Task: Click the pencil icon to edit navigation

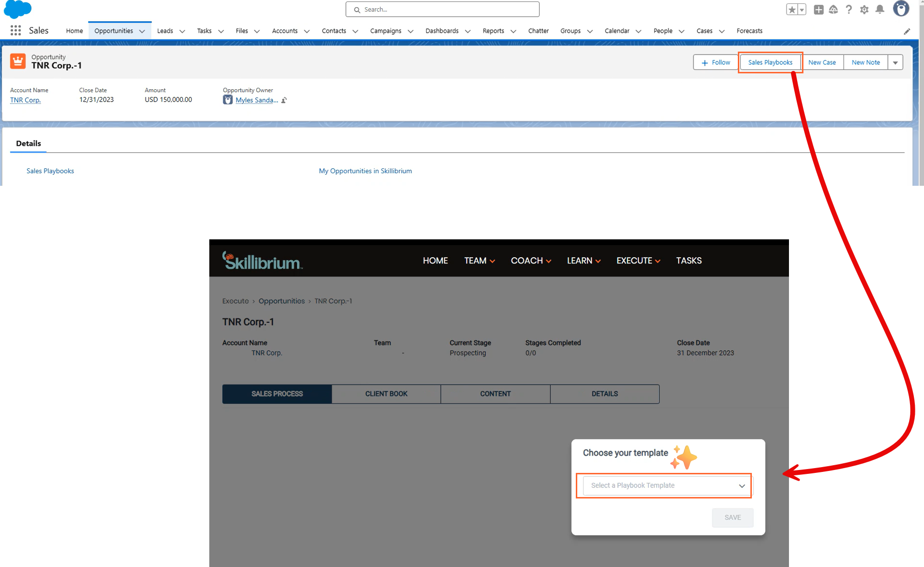Action: coord(907,31)
